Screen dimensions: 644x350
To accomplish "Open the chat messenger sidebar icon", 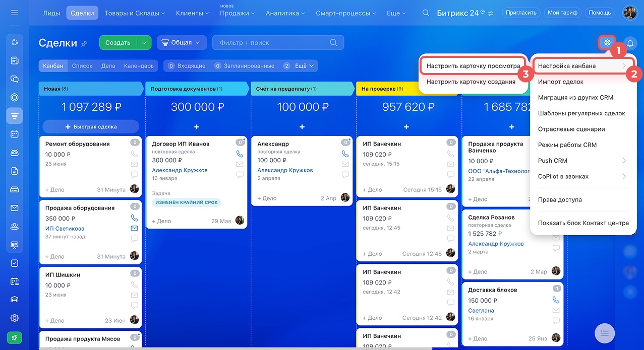I will [x=15, y=79].
